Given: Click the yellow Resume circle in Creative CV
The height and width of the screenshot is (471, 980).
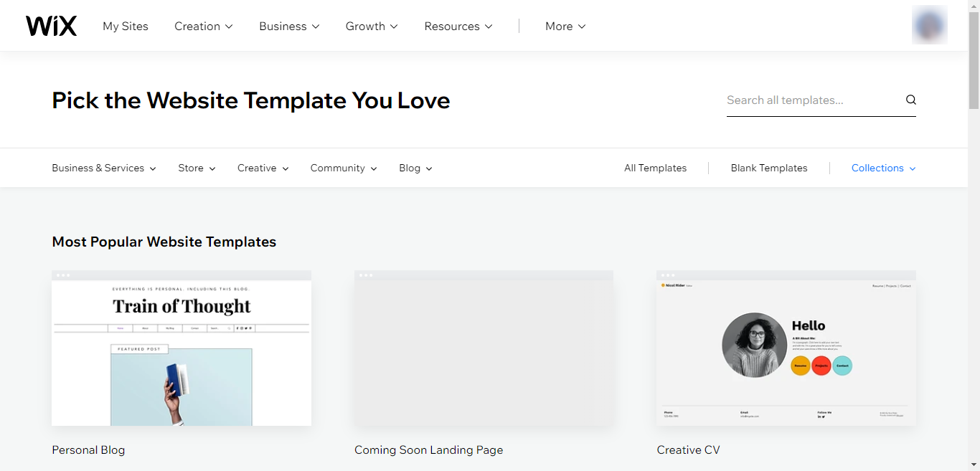Looking at the screenshot, I should click(800, 366).
